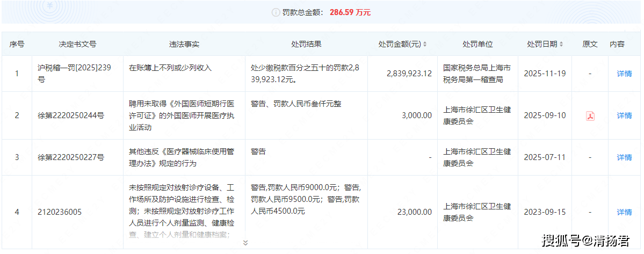Select document number 沪税稽一罚[2025]239号
Viewport: 644px width, 254px height.
[74, 74]
